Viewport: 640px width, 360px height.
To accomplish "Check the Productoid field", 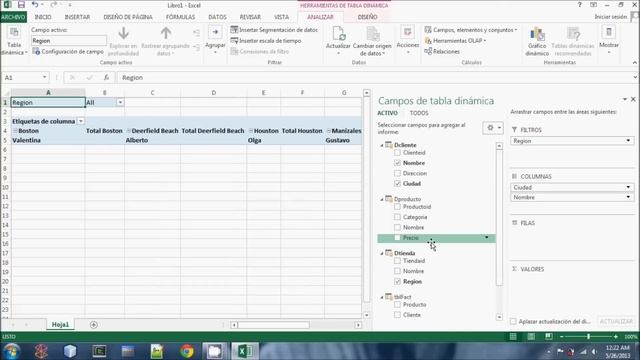I will coord(397,207).
